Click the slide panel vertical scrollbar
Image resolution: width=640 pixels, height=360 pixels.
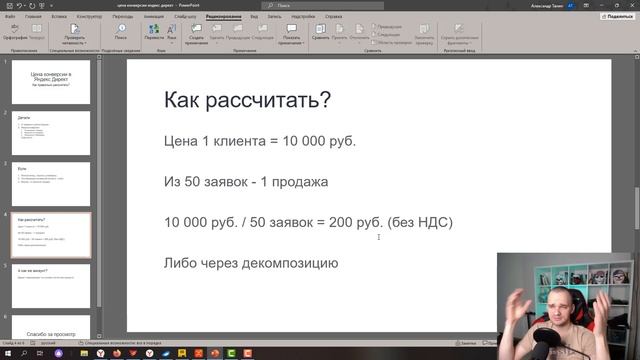pos(99,184)
